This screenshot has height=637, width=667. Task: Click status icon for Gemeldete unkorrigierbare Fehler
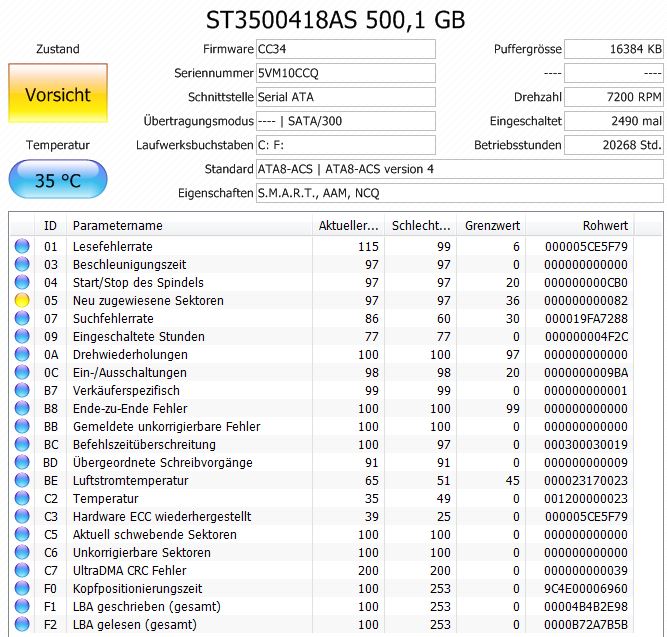22,426
